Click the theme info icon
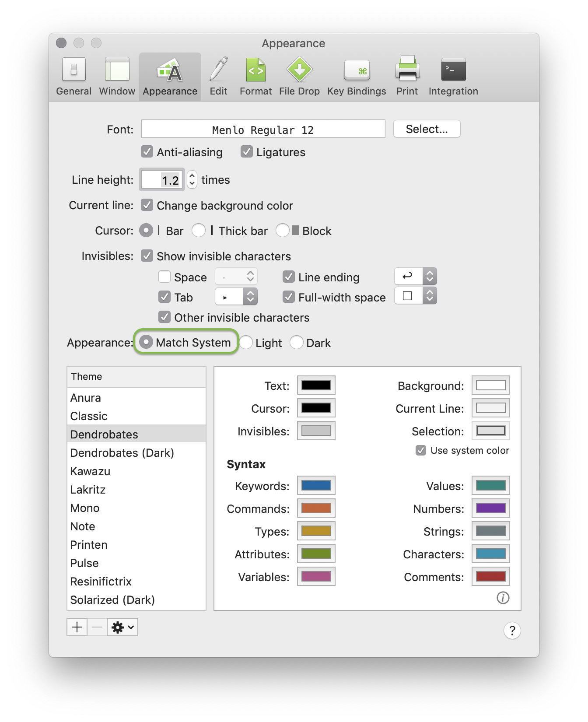 point(503,598)
